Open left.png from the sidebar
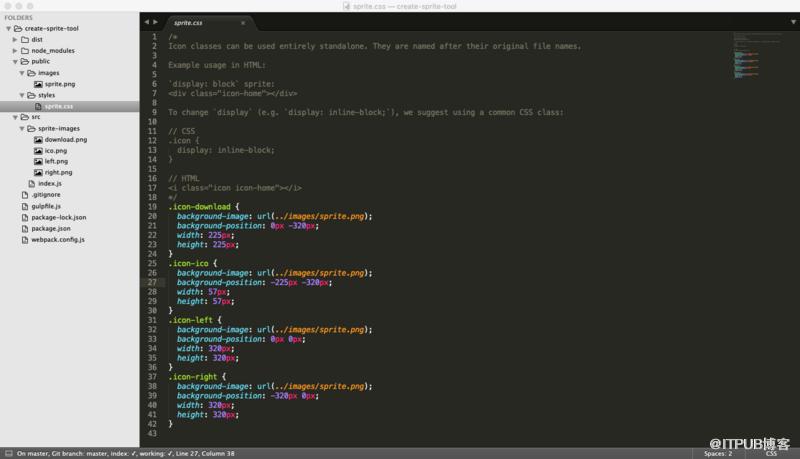The image size is (800, 459). point(56,162)
